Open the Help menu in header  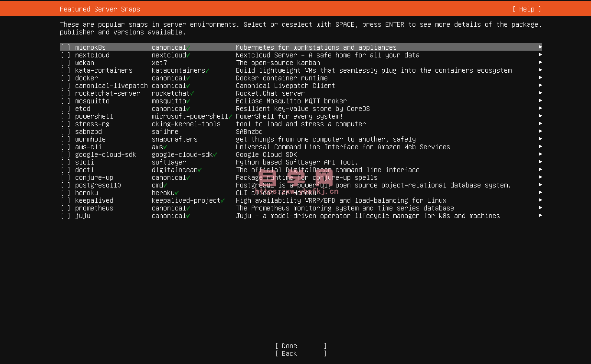[526, 9]
